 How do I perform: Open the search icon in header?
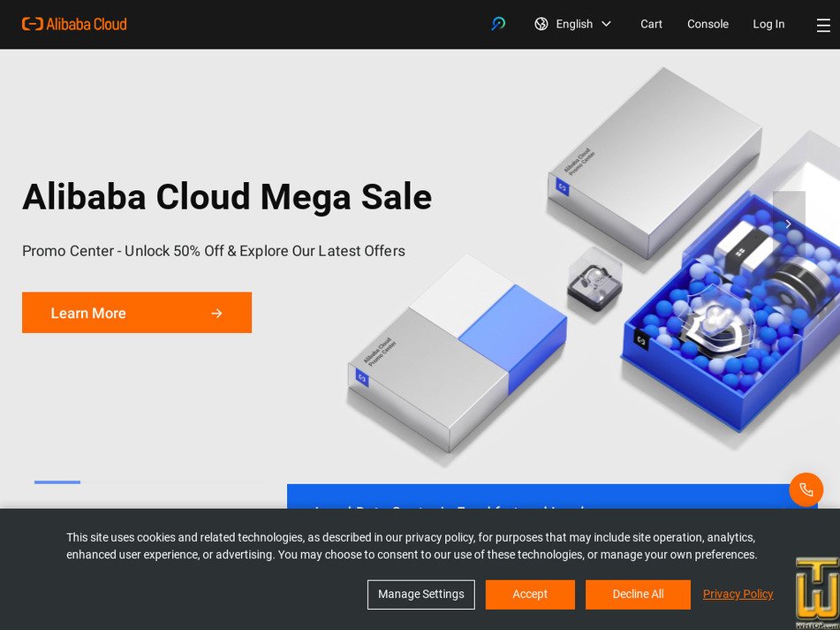[x=498, y=24]
